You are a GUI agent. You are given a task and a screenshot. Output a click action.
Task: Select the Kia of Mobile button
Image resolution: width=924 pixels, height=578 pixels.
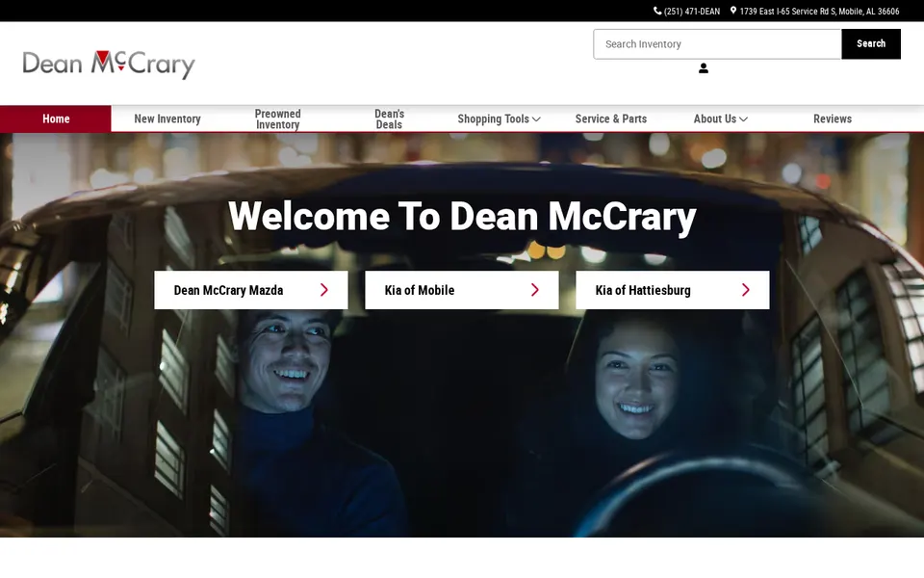tap(462, 290)
